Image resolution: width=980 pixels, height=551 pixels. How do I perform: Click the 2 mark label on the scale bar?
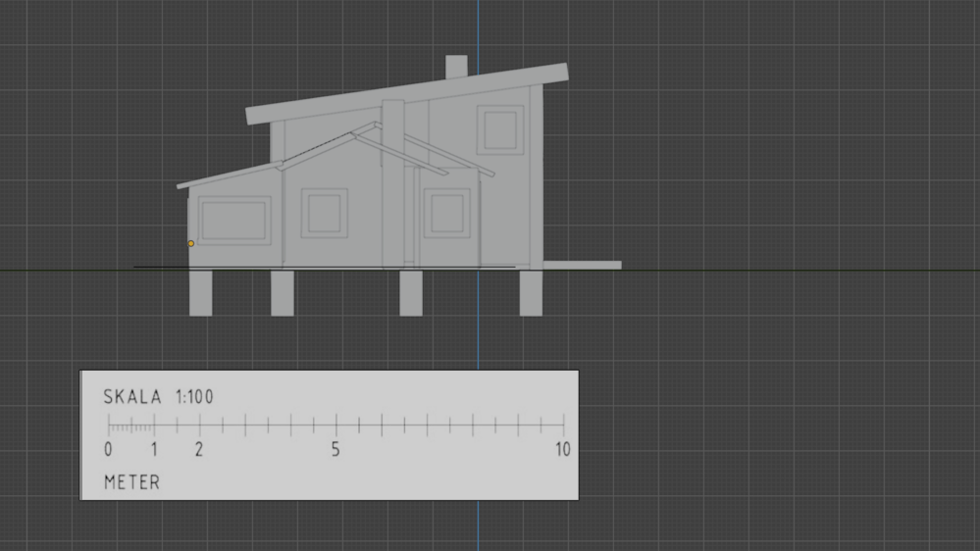pos(199,450)
